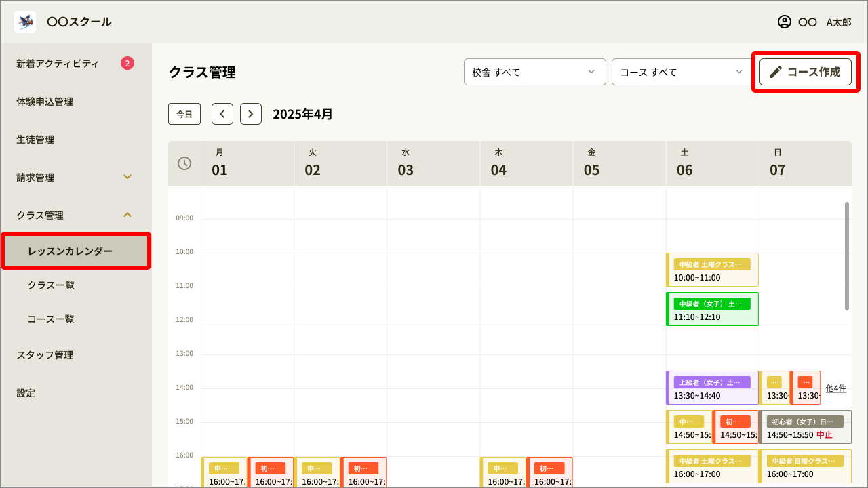This screenshot has width=868, height=488.
Task: Open the コース すべて dropdown
Action: coord(682,72)
